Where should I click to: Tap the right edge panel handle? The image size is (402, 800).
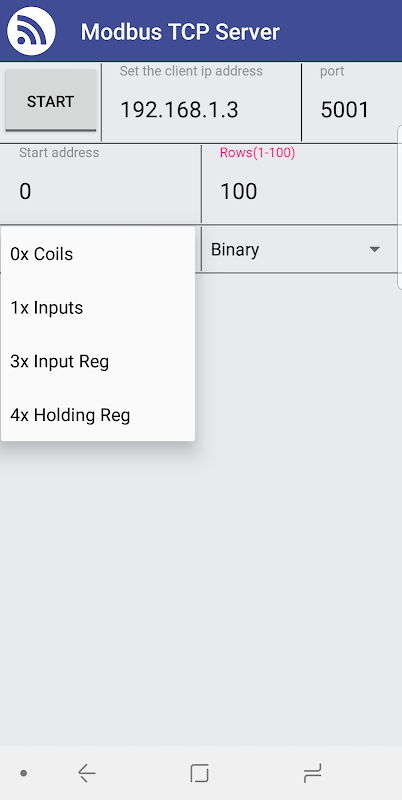(399, 207)
